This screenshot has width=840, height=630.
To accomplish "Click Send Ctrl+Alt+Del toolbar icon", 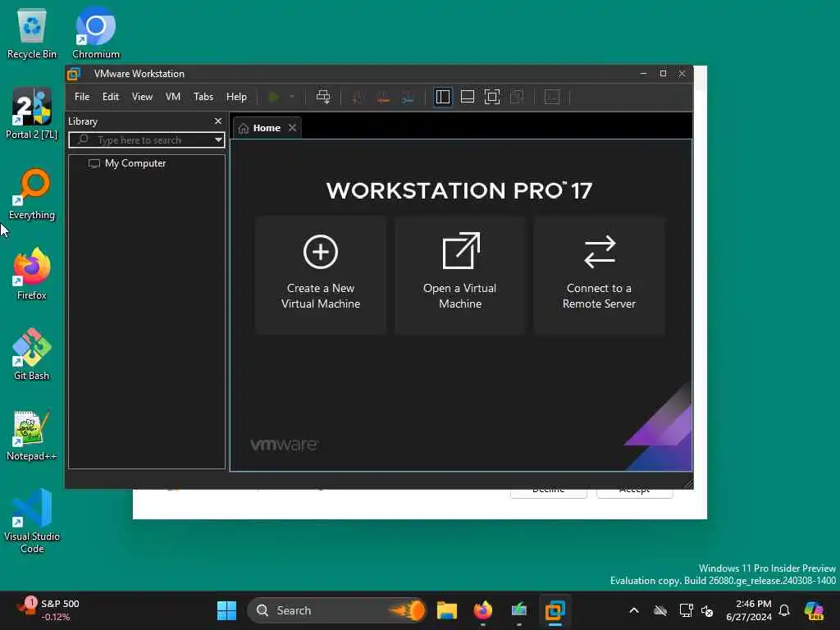I will coord(323,97).
